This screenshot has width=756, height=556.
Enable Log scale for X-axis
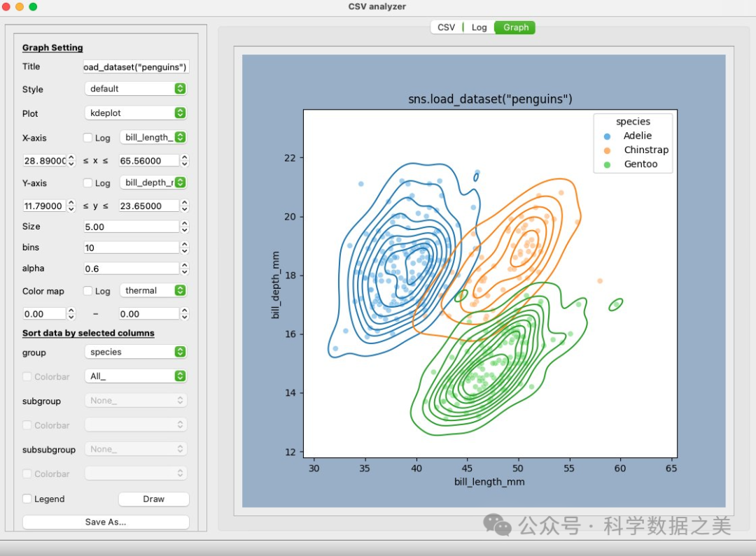point(88,138)
